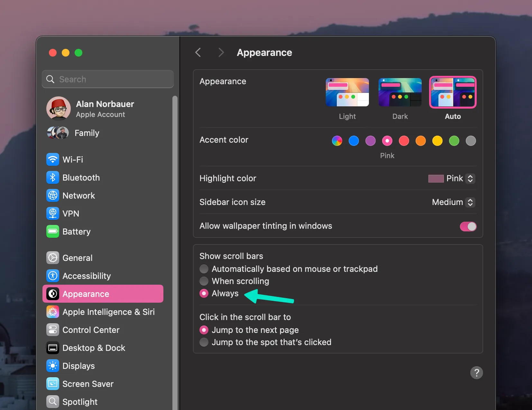Disable wallpaper tinting in windows
532x410 pixels.
pyautogui.click(x=468, y=227)
